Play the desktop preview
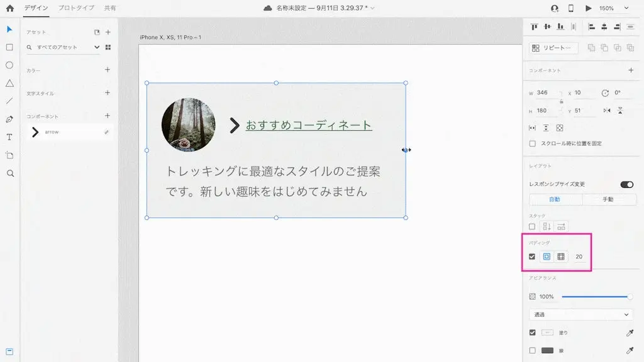The image size is (644, 362). tap(589, 8)
